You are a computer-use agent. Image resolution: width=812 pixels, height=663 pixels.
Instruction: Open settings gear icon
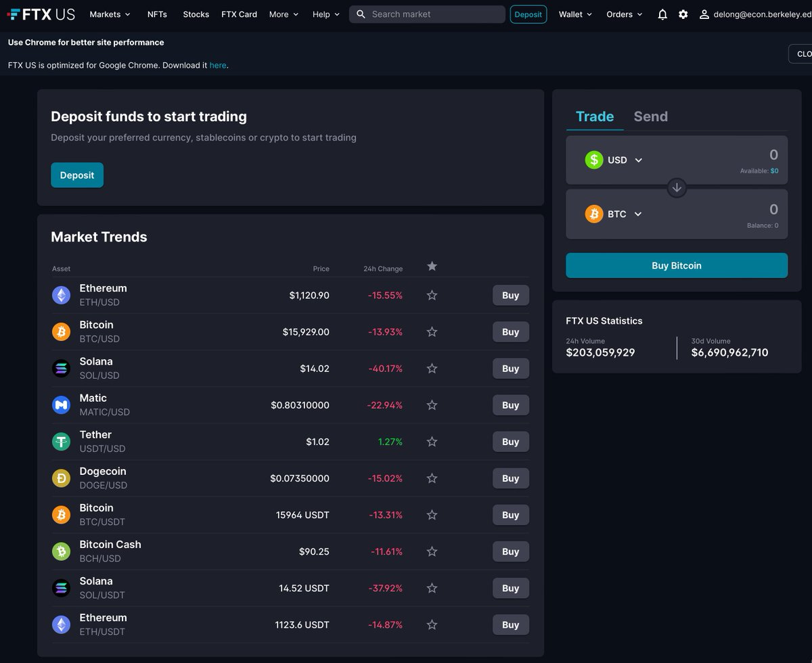coord(683,14)
